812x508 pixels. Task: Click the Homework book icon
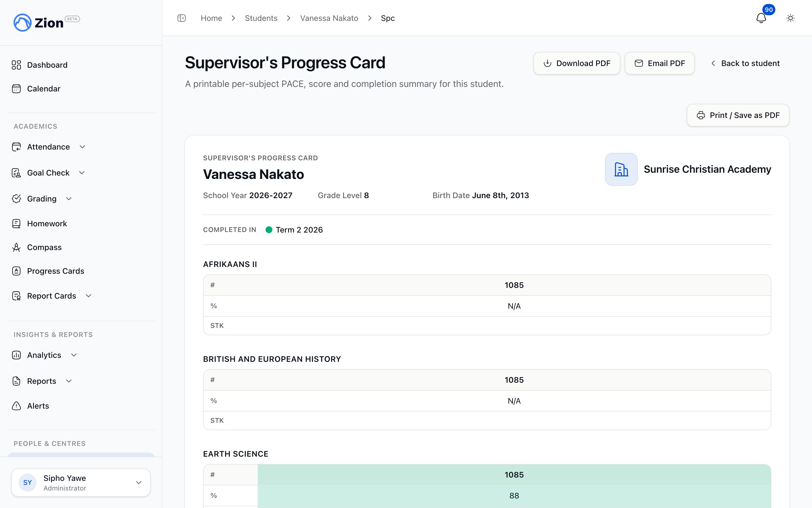point(16,224)
